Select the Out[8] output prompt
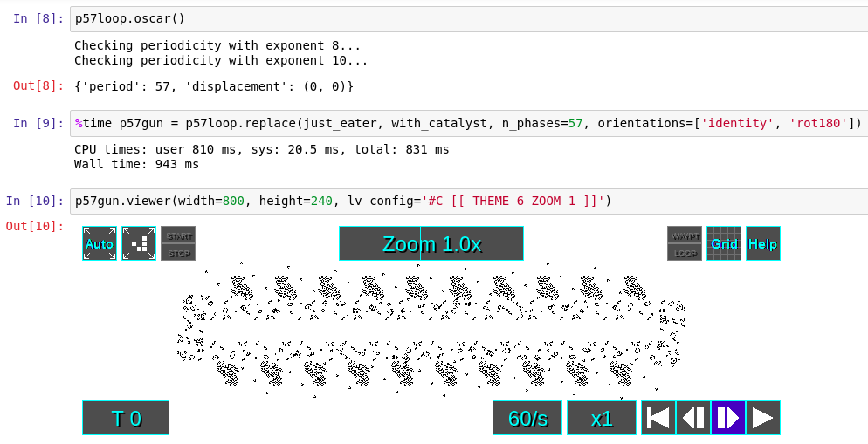868x444 pixels. [38, 86]
